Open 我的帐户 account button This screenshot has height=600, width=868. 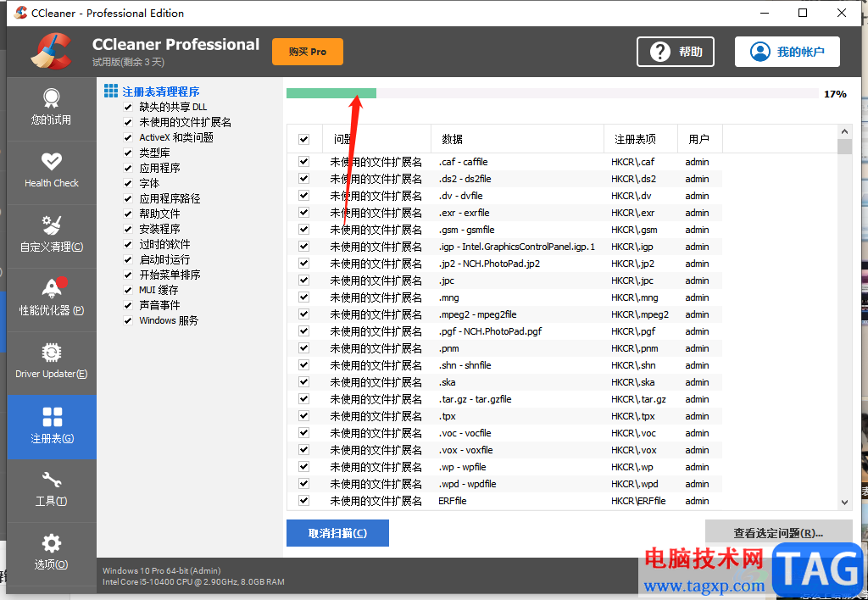pos(787,52)
